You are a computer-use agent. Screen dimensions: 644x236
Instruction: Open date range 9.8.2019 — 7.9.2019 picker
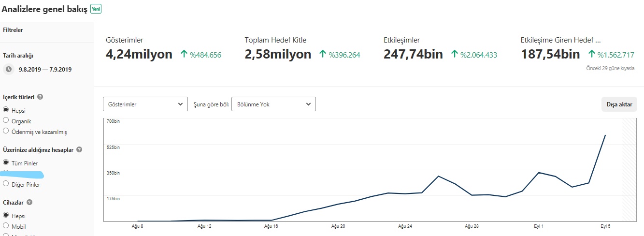45,70
